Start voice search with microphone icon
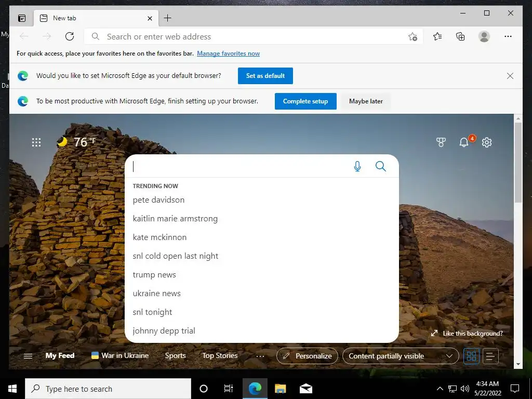This screenshot has width=532, height=399. [357, 166]
